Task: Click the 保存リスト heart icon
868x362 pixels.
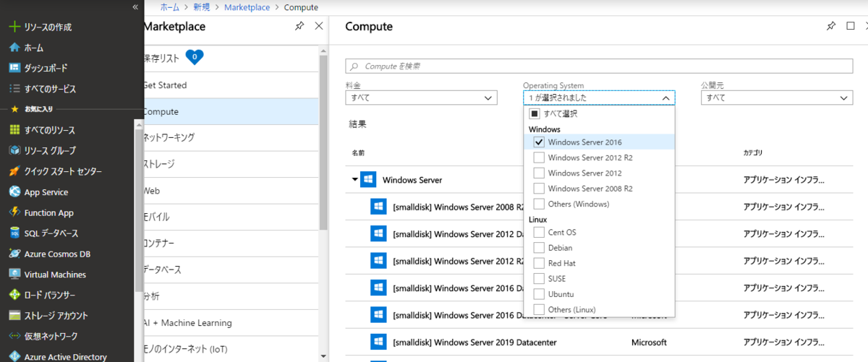Action: [195, 57]
